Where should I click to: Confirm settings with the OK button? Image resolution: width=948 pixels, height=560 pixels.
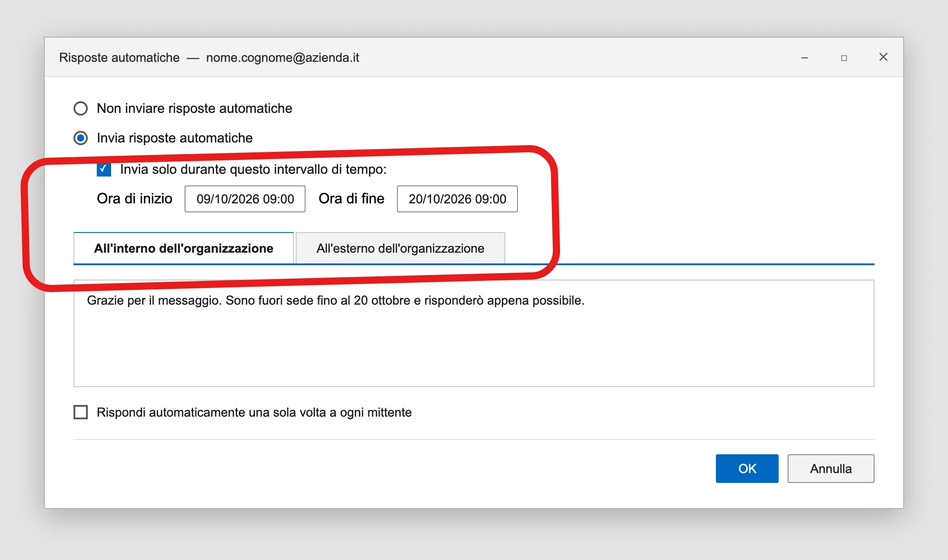coord(747,469)
